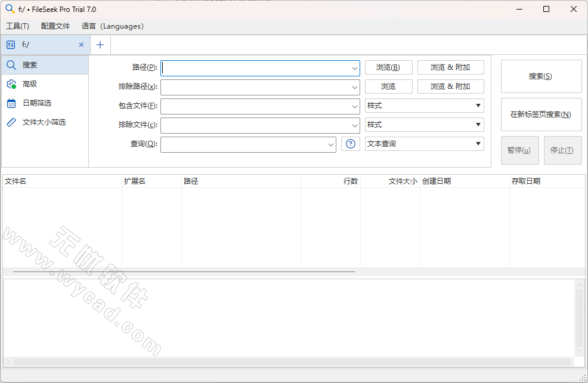Click the 高级 gear icon in sidebar
The height and width of the screenshot is (383, 588).
tap(11, 84)
